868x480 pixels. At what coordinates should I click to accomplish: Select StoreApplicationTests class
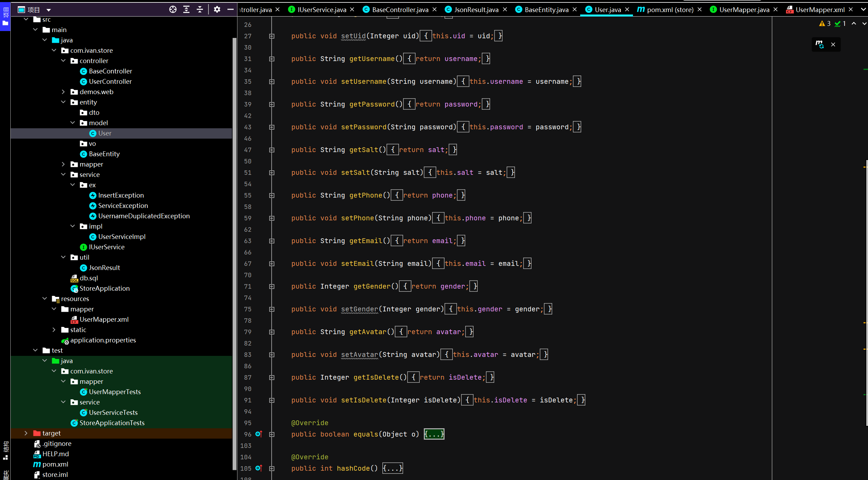(112, 423)
